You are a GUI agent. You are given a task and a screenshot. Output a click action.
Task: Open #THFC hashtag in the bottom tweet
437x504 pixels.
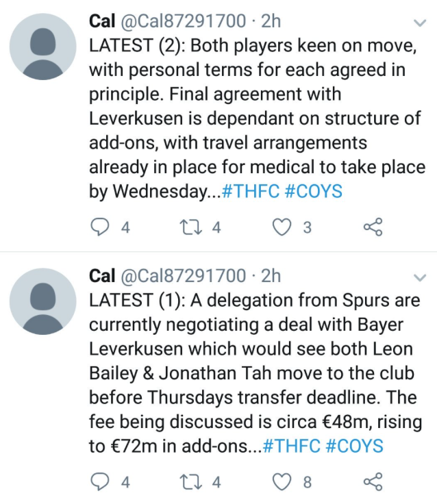pos(291,446)
